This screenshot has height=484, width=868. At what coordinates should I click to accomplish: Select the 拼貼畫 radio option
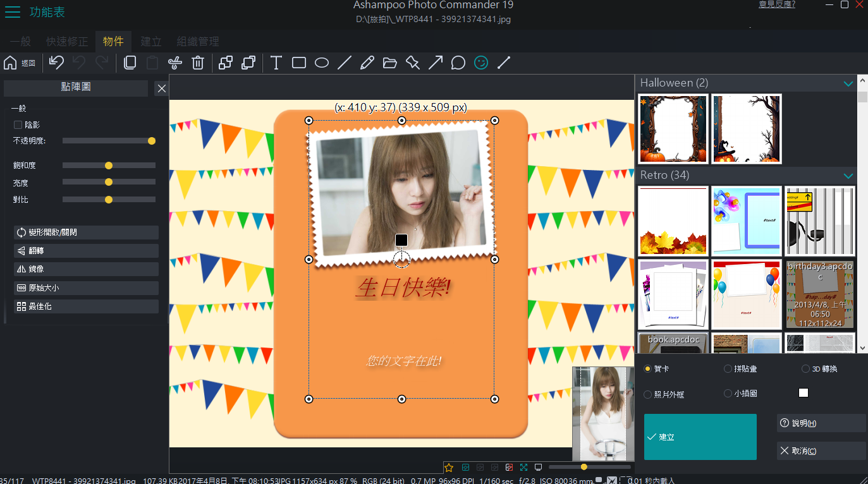(728, 368)
